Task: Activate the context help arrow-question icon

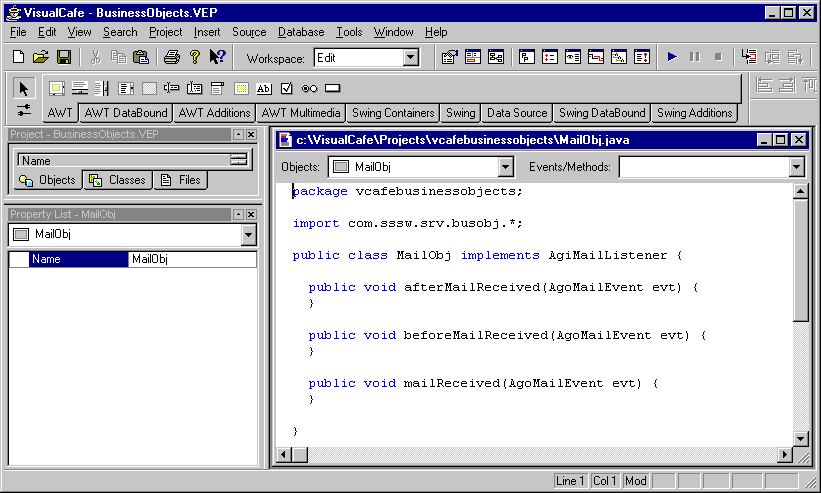Action: click(x=217, y=57)
